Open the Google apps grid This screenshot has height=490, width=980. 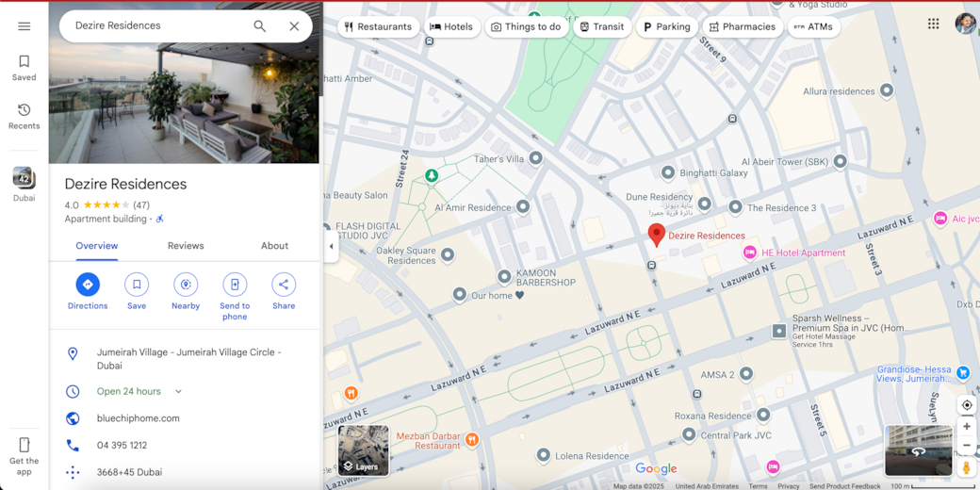coord(933,24)
